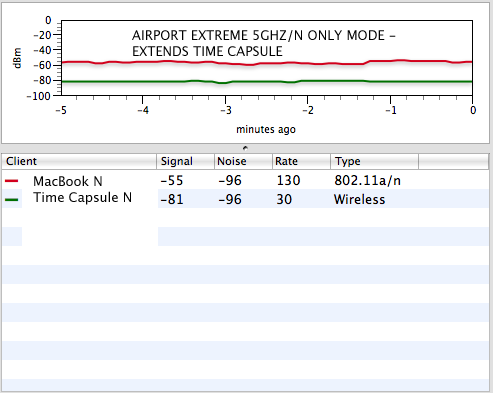This screenshot has width=493, height=393.
Task: Click the green Time Capsule N color indicator
Action: (x=11, y=200)
